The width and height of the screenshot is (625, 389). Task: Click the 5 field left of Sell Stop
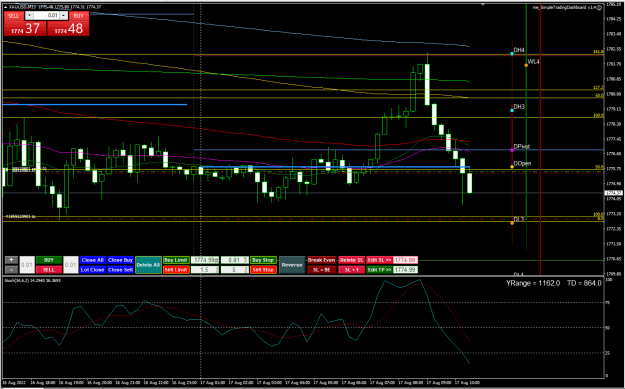[235, 270]
